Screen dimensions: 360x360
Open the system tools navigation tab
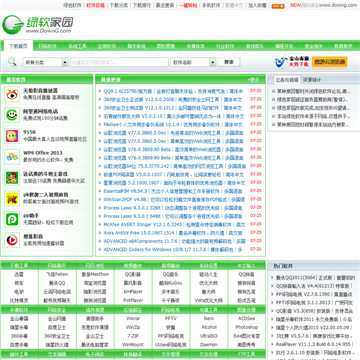coord(77,46)
